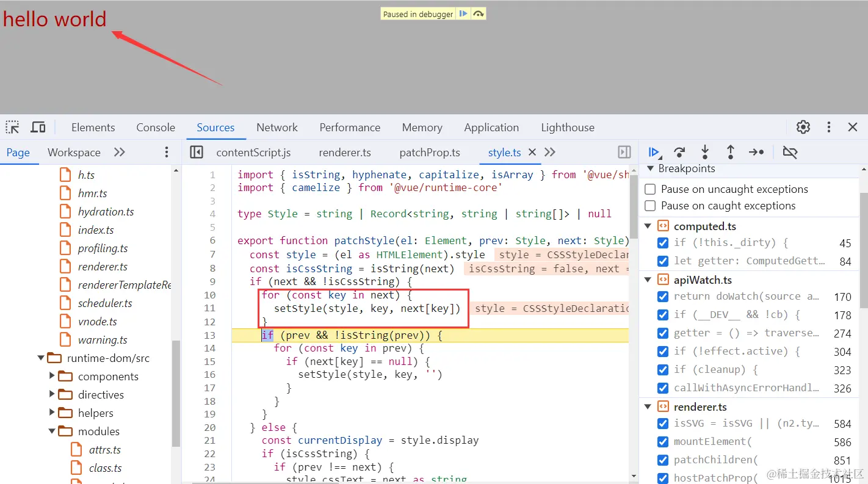868x484 pixels.
Task: Click the Step button in debugger toolbar
Action: click(x=756, y=152)
